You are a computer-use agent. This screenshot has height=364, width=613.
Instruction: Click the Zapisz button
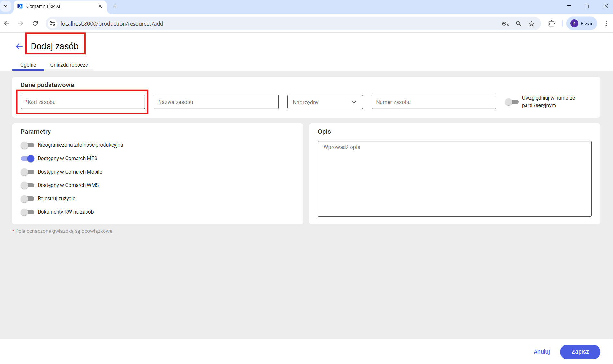(x=580, y=352)
